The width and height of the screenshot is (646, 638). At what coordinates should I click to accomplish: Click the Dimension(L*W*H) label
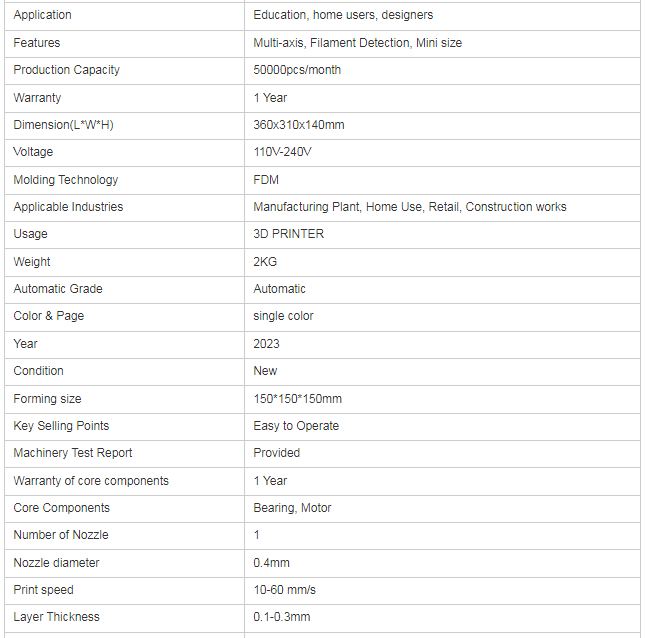(x=65, y=125)
